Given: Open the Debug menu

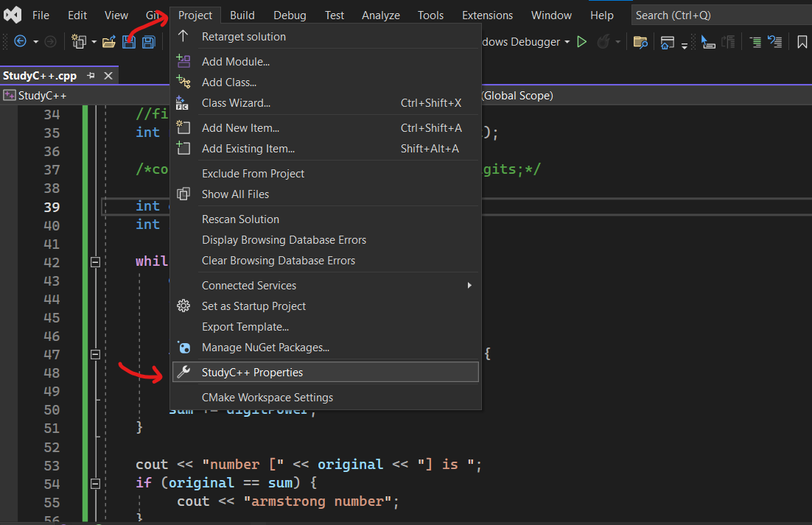Looking at the screenshot, I should (290, 15).
